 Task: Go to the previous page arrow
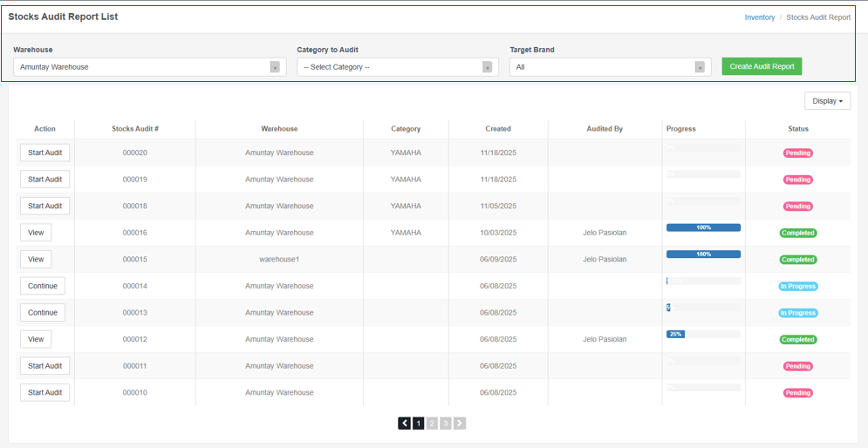coord(405,424)
